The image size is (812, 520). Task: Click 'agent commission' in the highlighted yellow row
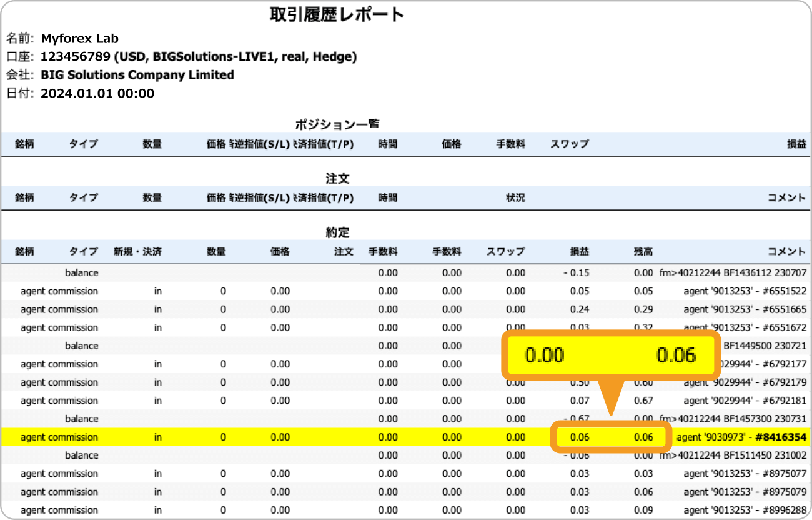[x=59, y=437]
